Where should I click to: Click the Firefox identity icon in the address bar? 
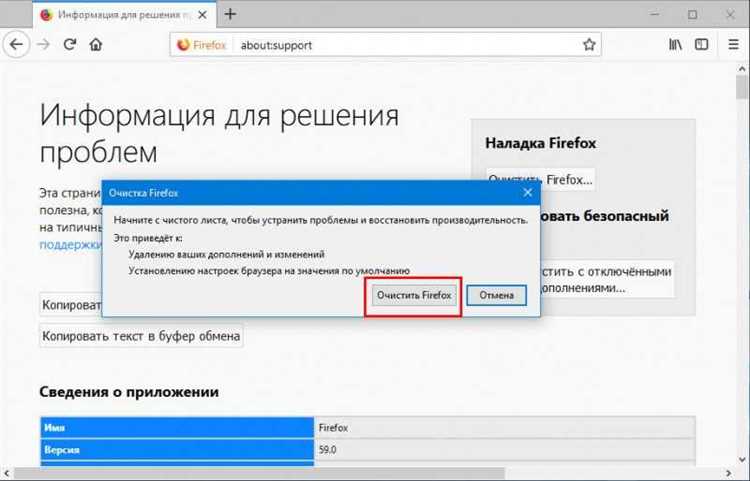pos(201,45)
